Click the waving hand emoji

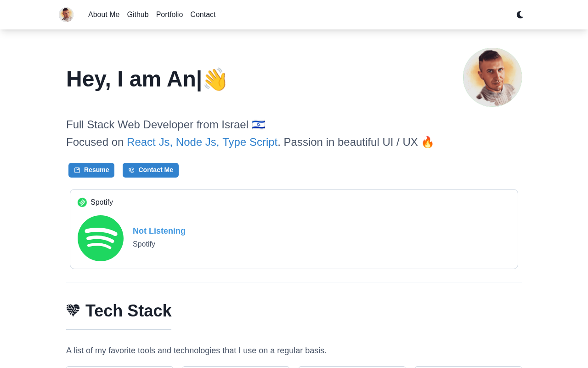215,79
